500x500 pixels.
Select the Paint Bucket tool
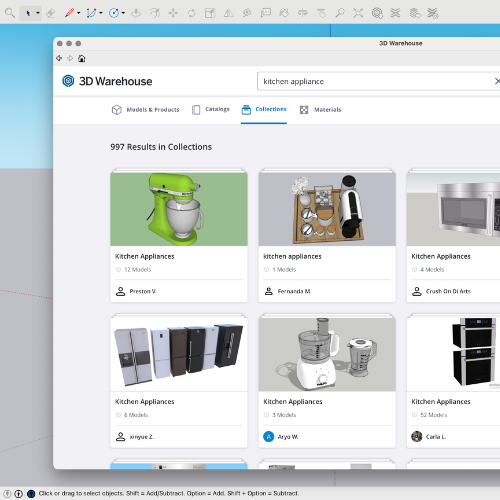pyautogui.click(x=284, y=13)
